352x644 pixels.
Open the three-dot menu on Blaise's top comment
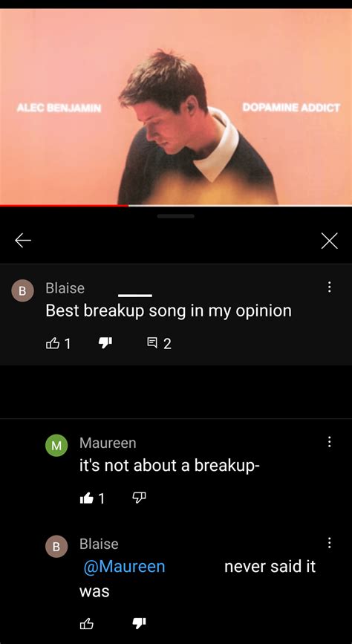(x=329, y=287)
